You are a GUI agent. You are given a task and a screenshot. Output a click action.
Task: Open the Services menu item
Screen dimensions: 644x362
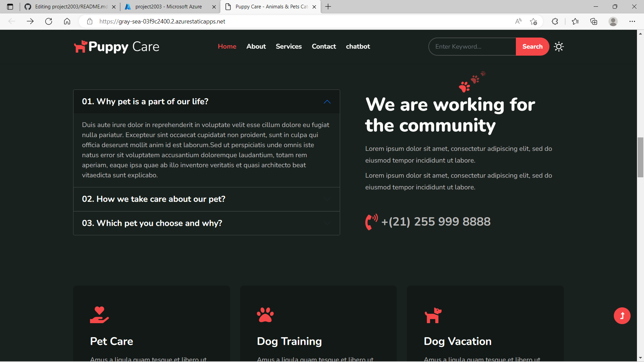288,47
